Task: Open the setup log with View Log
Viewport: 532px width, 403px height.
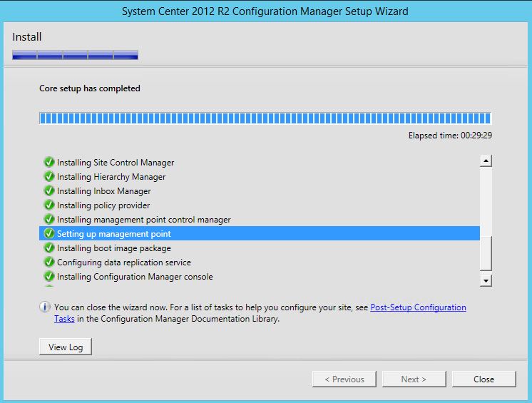Action: tap(66, 347)
